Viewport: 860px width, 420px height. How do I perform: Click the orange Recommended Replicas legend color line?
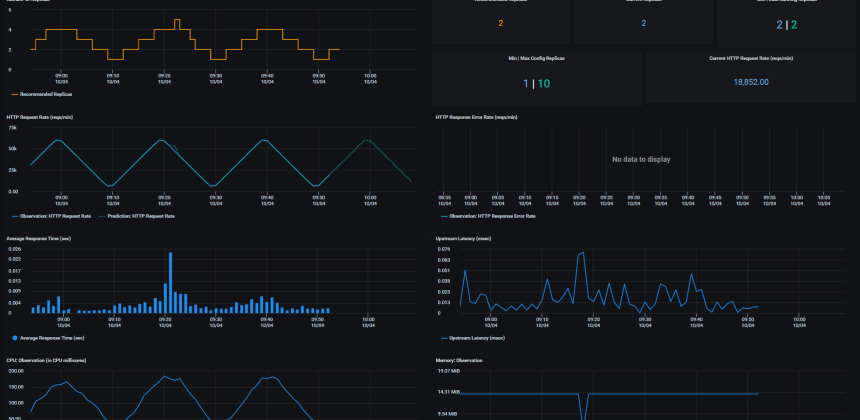[x=14, y=94]
